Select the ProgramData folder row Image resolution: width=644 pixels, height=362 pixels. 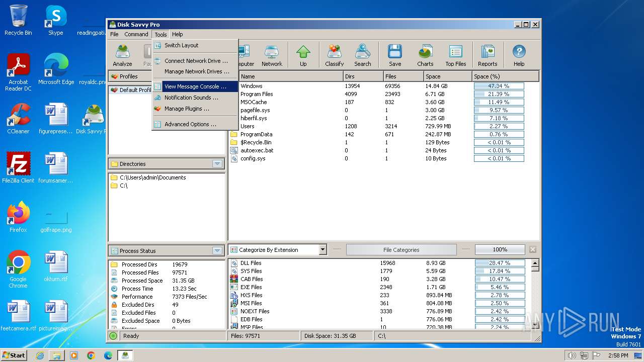point(383,134)
